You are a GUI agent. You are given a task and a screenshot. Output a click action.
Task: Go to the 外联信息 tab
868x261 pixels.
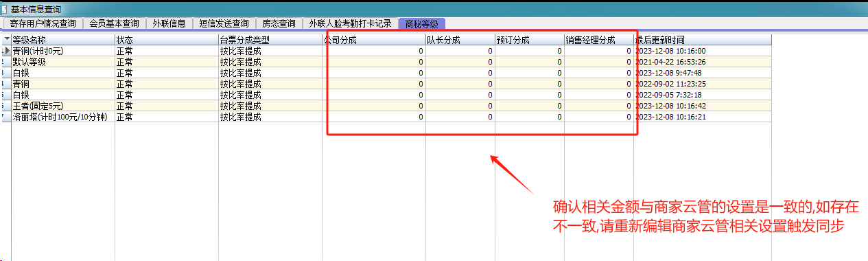169,23
